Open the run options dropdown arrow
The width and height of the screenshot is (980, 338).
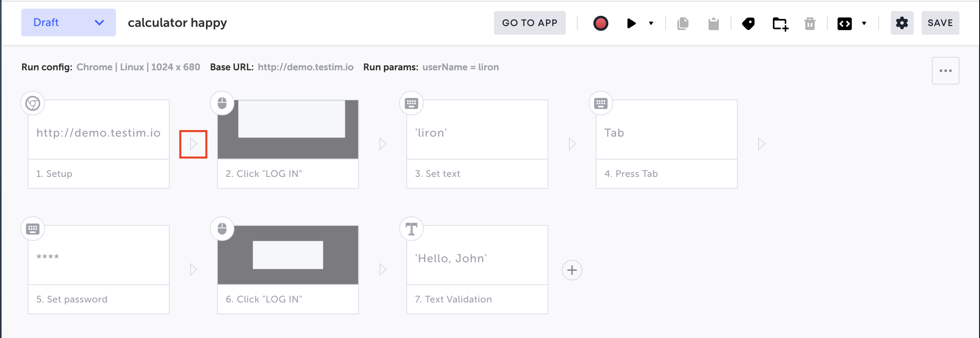click(651, 23)
